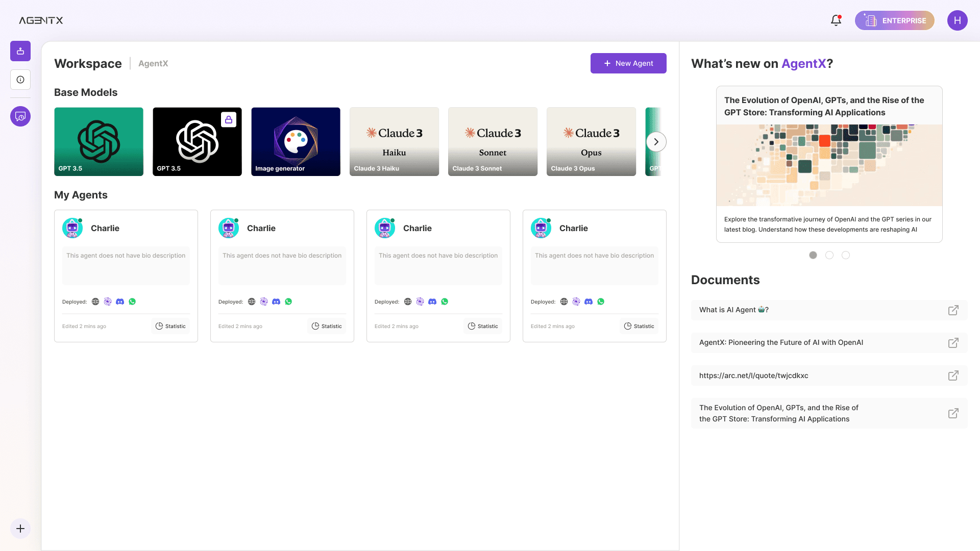Open 'The Evolution of OpenAI' document row
This screenshot has width=980, height=551.
pos(829,413)
